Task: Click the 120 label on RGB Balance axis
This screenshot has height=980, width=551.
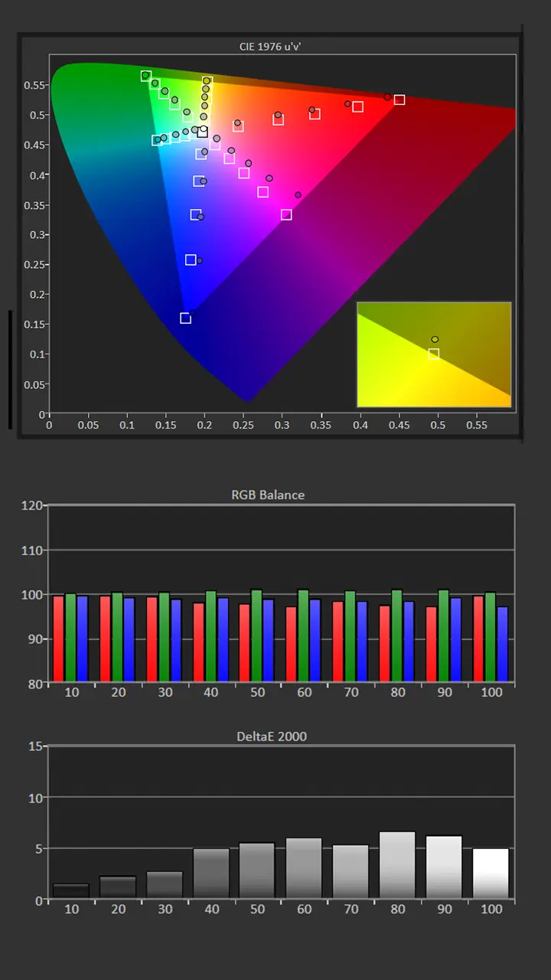Action: (32, 505)
